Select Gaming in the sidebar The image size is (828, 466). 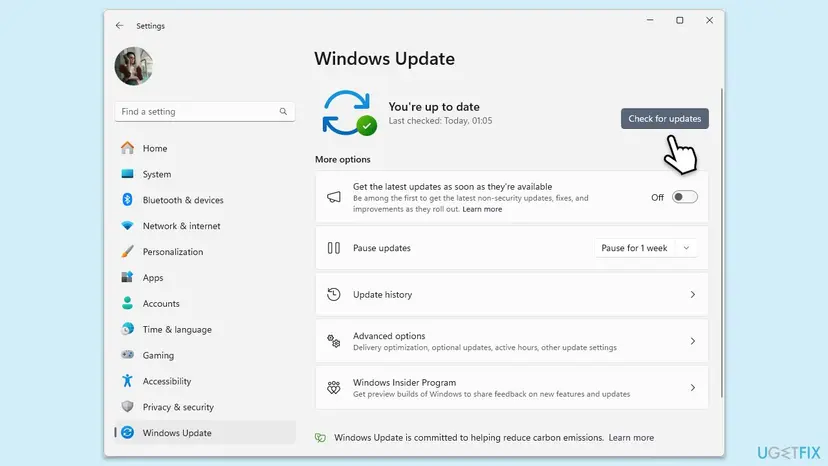point(158,356)
